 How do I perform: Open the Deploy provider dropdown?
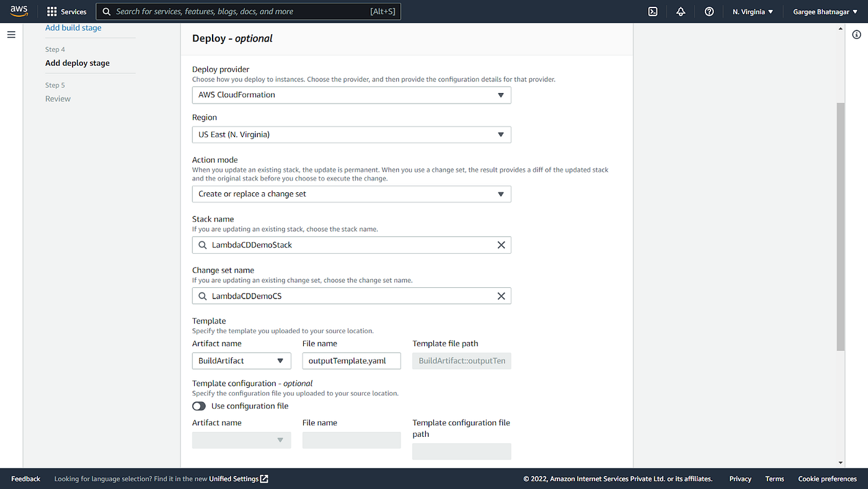point(352,94)
